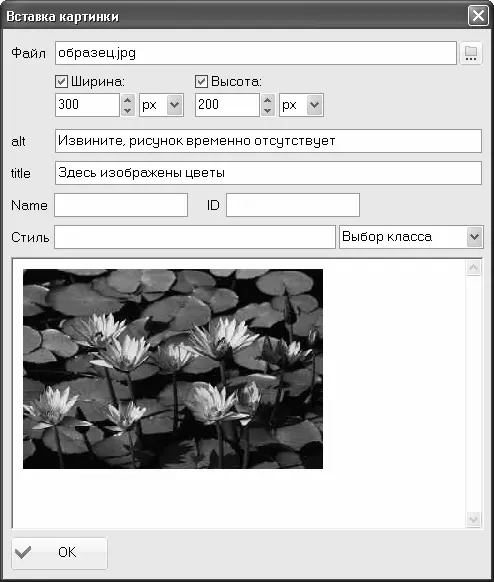Toggle the Ширина checkbox

[61, 81]
